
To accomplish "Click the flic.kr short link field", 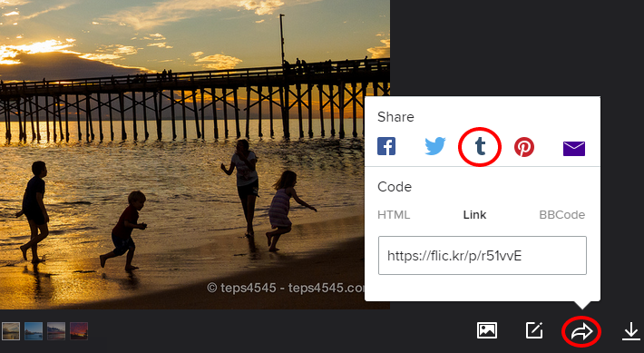I will click(x=483, y=255).
